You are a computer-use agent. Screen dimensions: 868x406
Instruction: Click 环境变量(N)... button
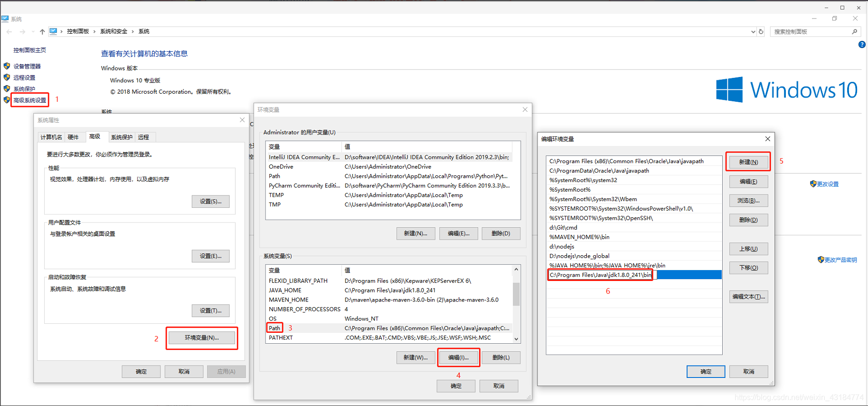[202, 338]
